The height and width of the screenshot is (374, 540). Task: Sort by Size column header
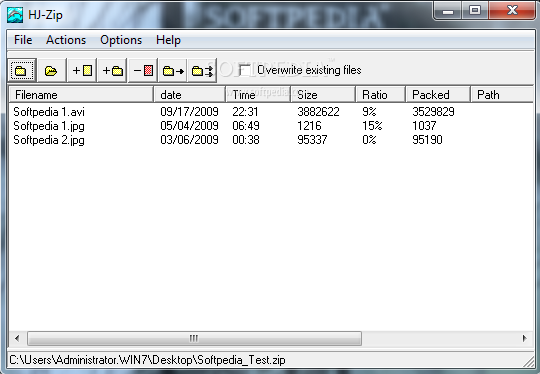pyautogui.click(x=323, y=95)
